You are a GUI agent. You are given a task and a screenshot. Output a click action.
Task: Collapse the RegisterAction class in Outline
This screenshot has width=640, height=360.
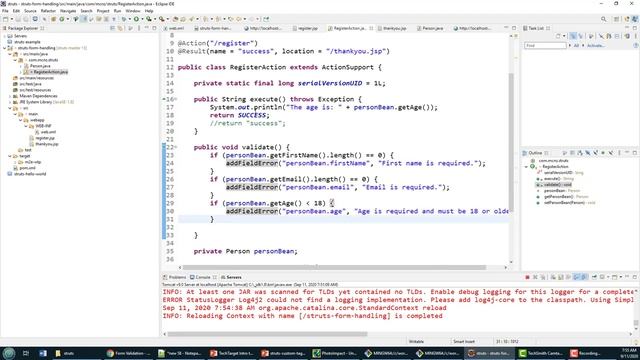[527, 167]
